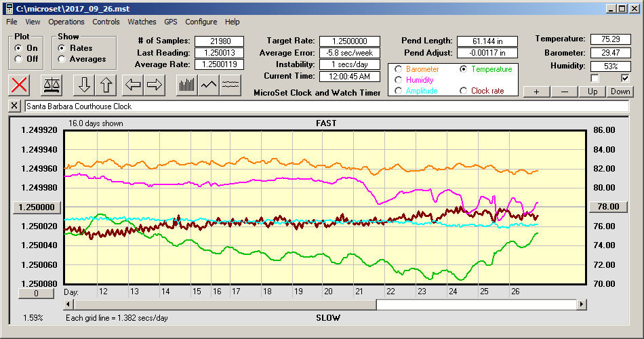Viewport: 644px width, 339px height.
Task: Click the horizontal scrollbar thumb
Action: click(225, 304)
